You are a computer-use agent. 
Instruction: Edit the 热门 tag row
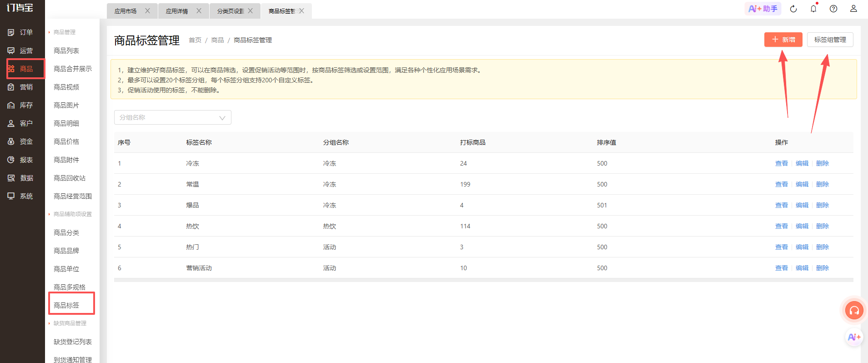click(x=802, y=247)
